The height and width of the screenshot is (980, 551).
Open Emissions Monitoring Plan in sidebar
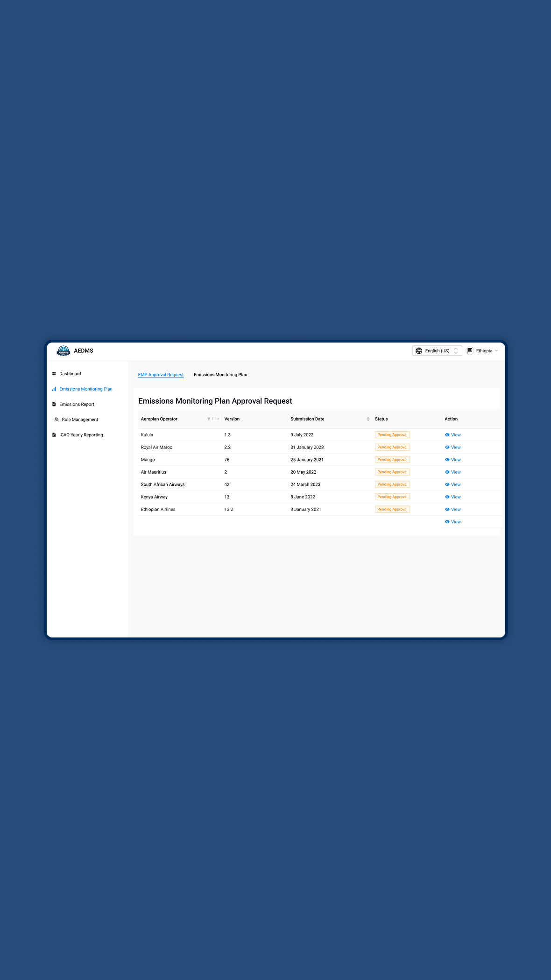click(86, 389)
